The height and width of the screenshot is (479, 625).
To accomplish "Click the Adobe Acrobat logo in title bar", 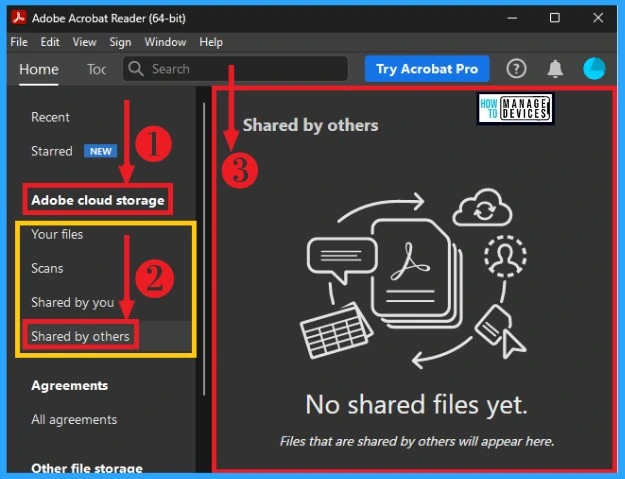I will coord(19,18).
